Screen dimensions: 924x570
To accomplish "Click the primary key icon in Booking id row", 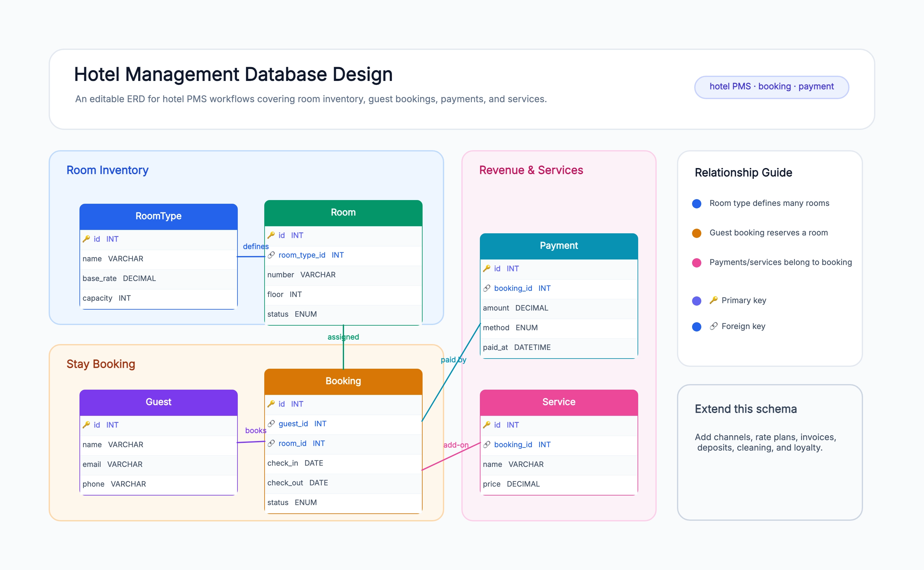I will (x=271, y=404).
